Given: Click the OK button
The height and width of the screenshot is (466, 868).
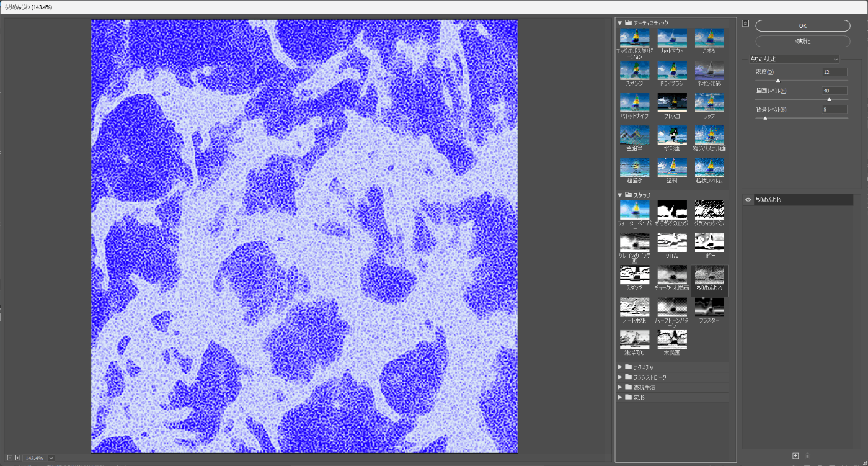Looking at the screenshot, I should click(802, 26).
